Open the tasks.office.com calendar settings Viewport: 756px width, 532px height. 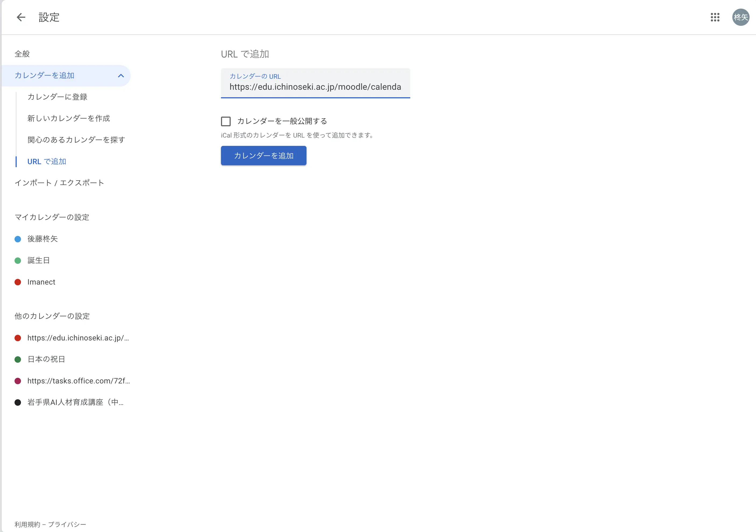pyautogui.click(x=79, y=381)
